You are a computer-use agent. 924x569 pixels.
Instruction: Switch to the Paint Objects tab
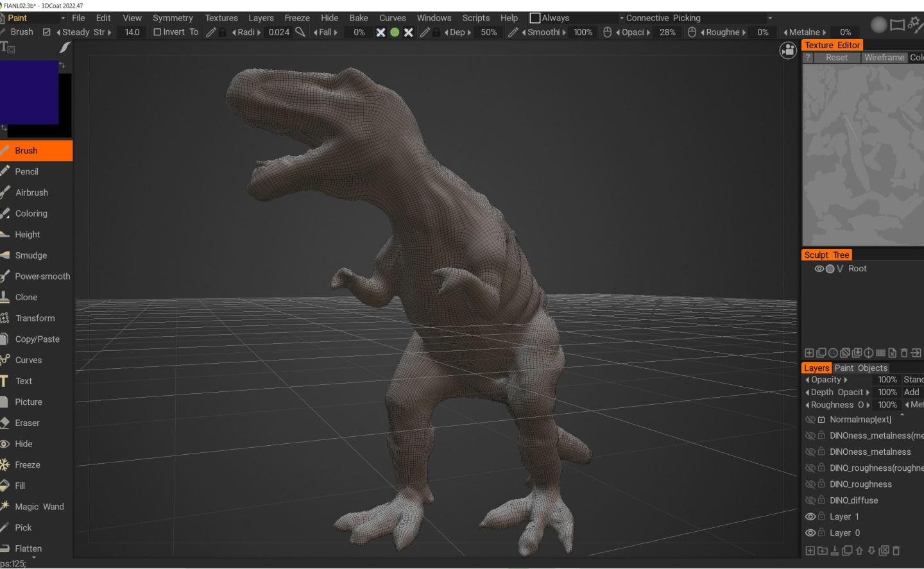[x=860, y=368]
